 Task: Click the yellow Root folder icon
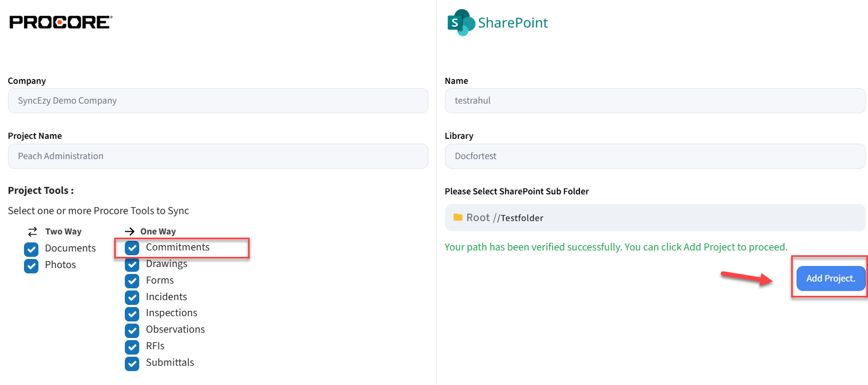(x=458, y=217)
